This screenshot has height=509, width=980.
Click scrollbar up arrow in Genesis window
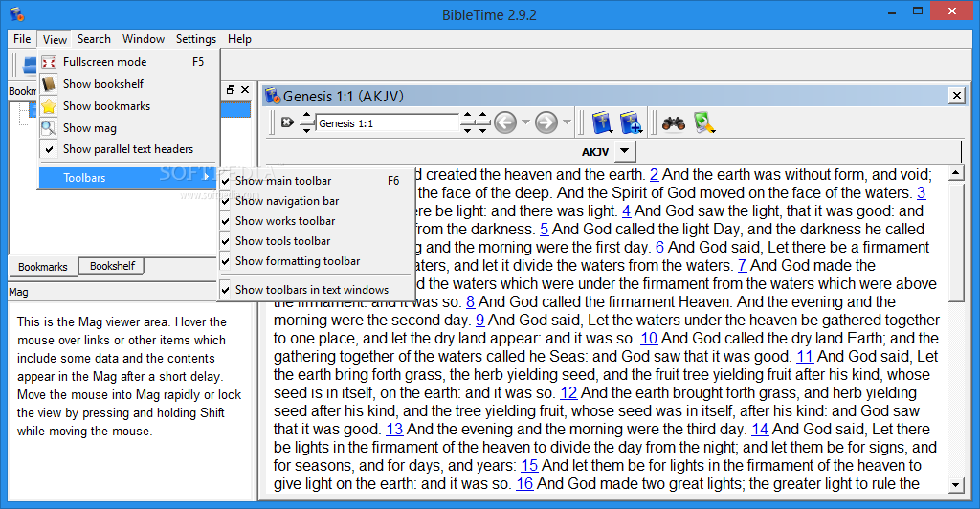(x=956, y=173)
